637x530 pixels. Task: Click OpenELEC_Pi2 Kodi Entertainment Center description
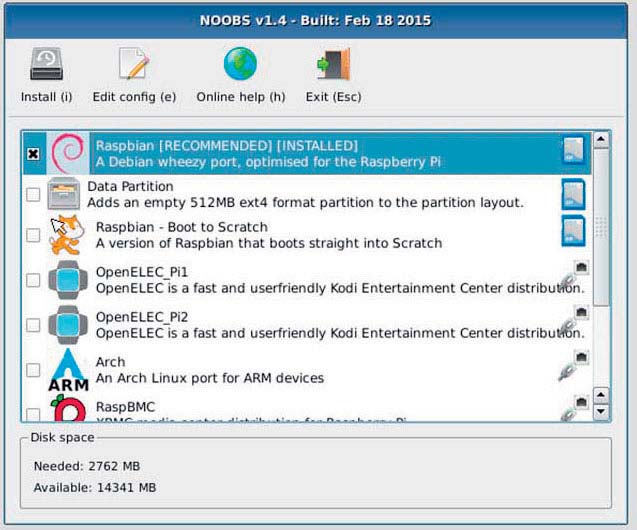tap(340, 333)
